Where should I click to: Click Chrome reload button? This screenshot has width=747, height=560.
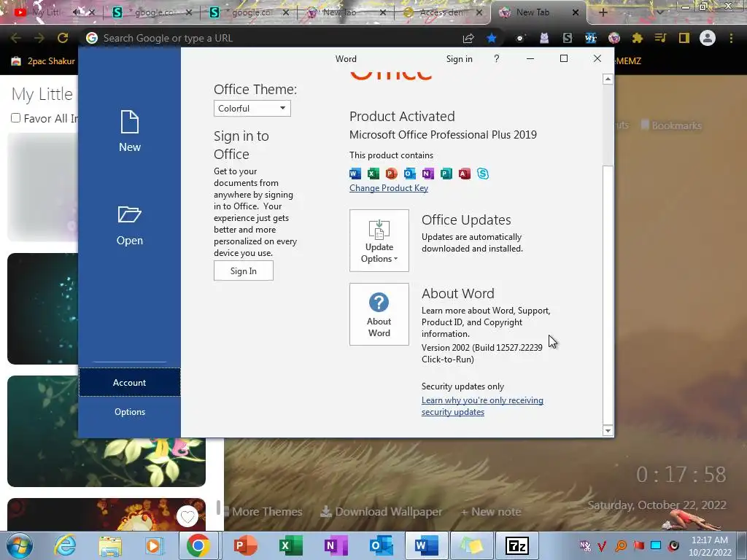tap(63, 38)
